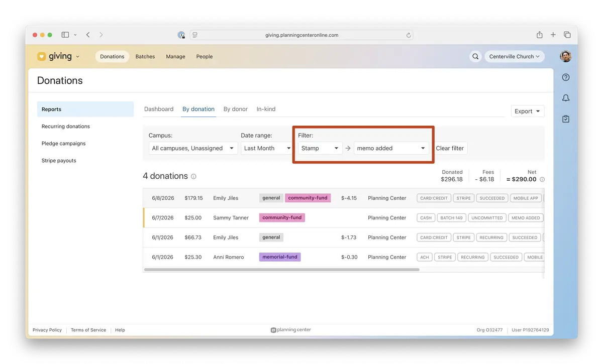Click the $179.15 donation amount
603x364 pixels.
(x=193, y=198)
